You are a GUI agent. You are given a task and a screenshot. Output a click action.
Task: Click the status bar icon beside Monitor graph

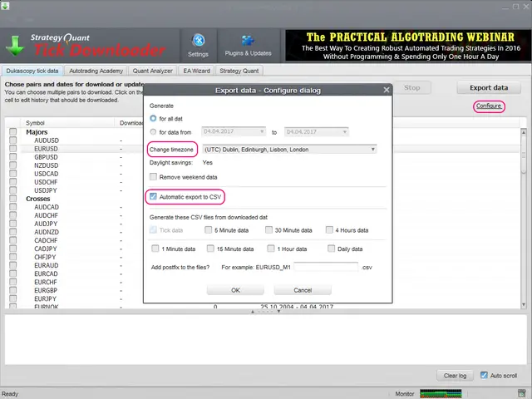522,393
